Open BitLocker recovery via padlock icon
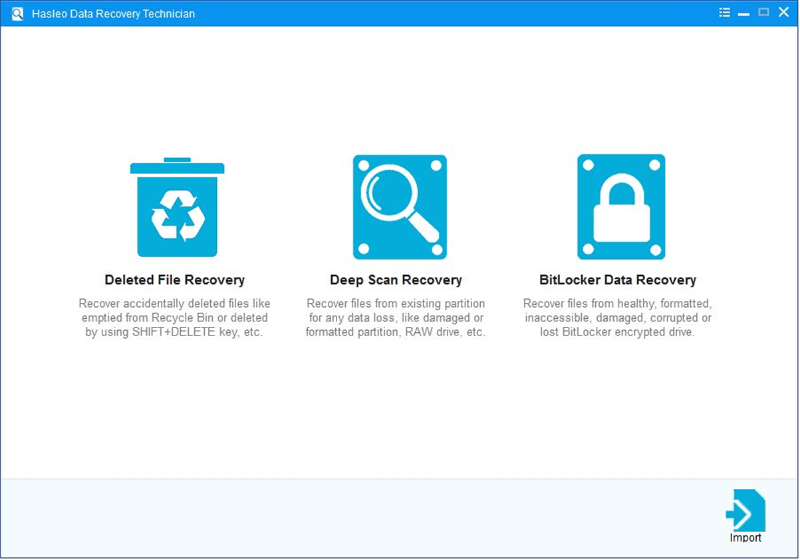The image size is (800, 560). [621, 207]
